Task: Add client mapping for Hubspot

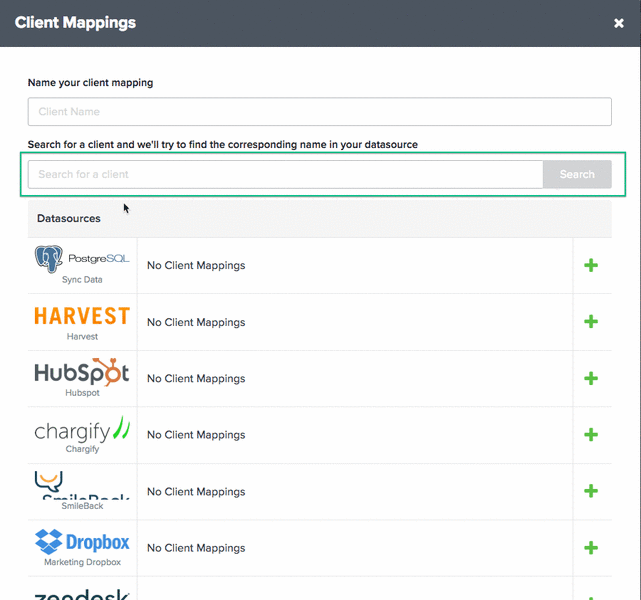Action: pyautogui.click(x=591, y=378)
